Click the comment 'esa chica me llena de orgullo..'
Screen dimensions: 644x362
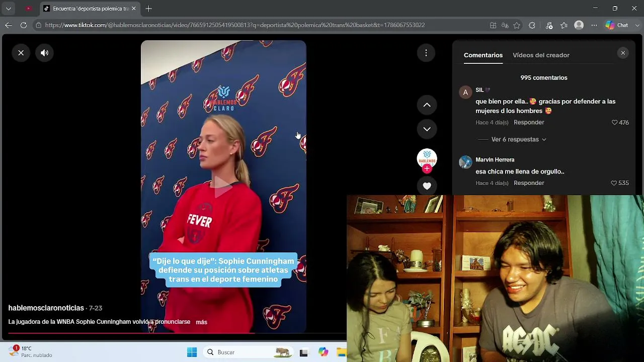click(x=520, y=171)
